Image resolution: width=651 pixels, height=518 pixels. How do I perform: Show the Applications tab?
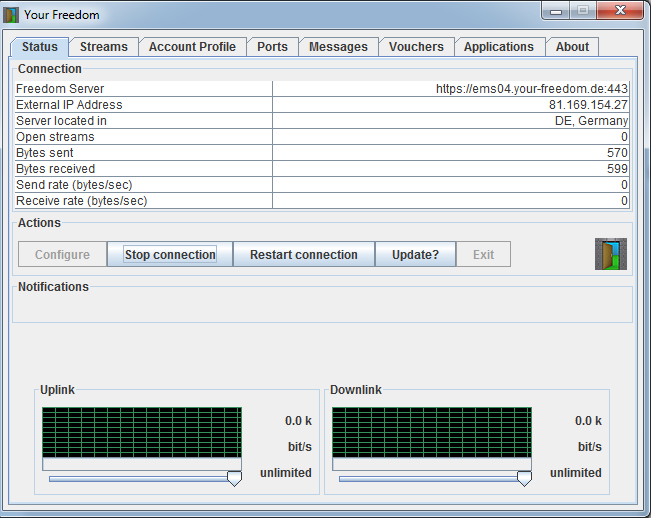[x=498, y=47]
